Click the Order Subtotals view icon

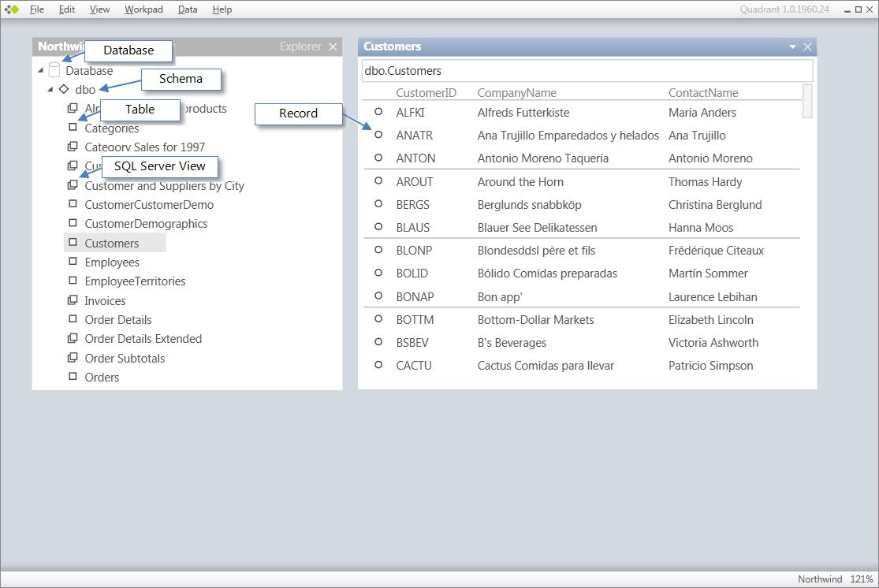pyautogui.click(x=73, y=357)
